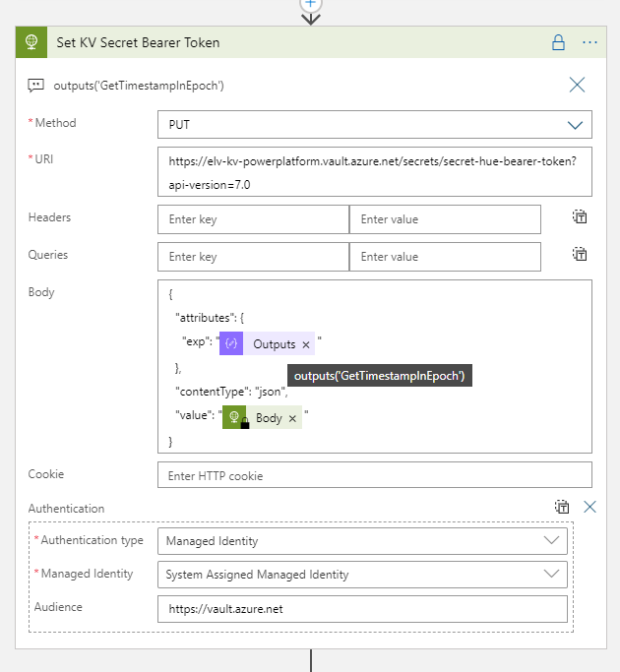Dismiss the comment with the X
This screenshot has width=620, height=672.
pos(577,85)
